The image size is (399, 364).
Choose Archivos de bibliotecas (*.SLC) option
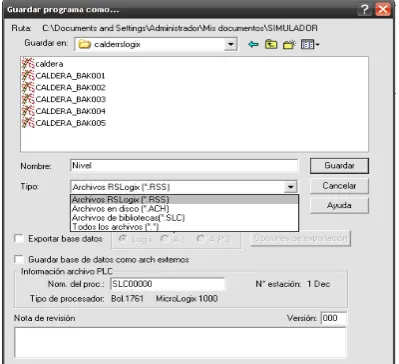coord(184,218)
